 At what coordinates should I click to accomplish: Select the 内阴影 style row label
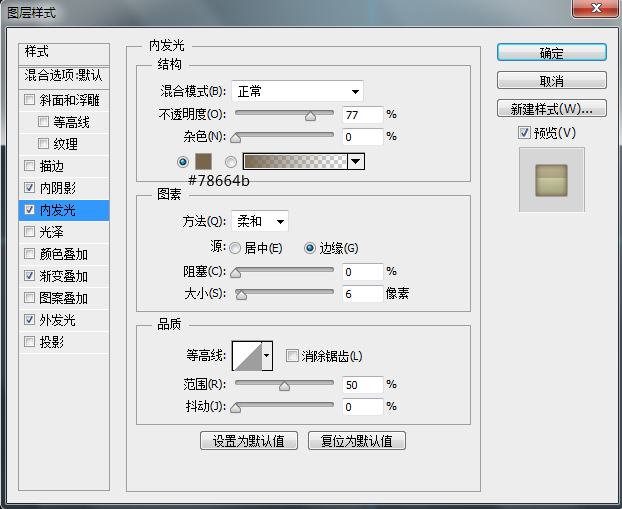(58, 188)
